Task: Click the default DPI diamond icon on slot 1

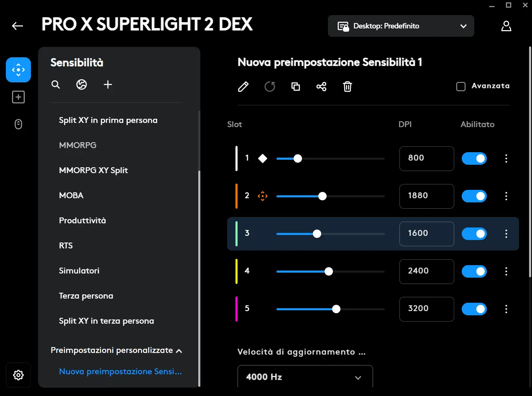Action: (x=263, y=158)
